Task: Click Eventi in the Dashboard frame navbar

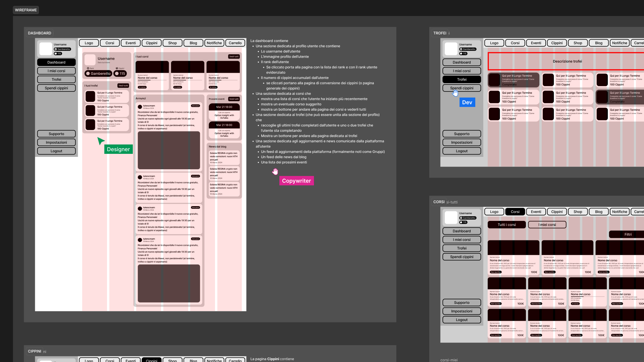Action: (131, 43)
